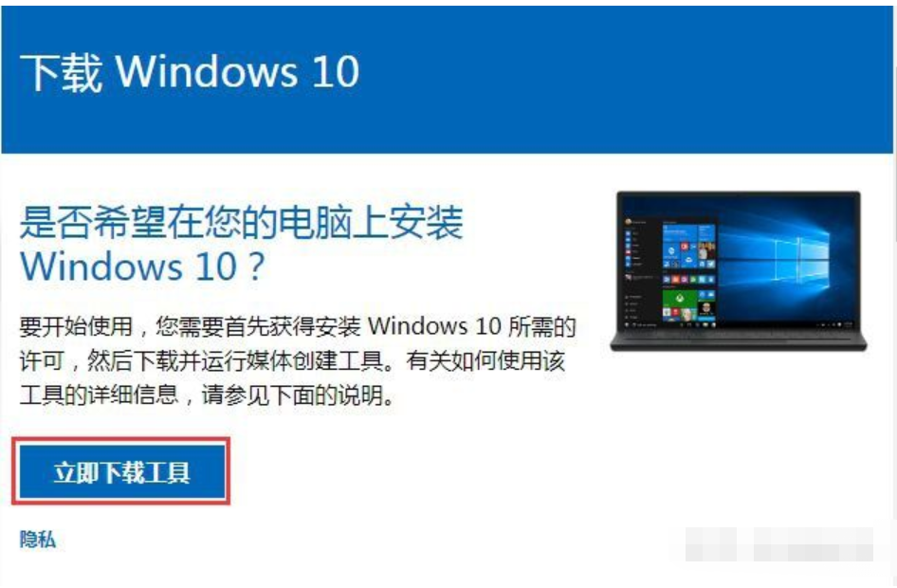Screen dimensions: 897x588
Task: Click the green Xbox tile in laptop image
Action: tap(680, 300)
